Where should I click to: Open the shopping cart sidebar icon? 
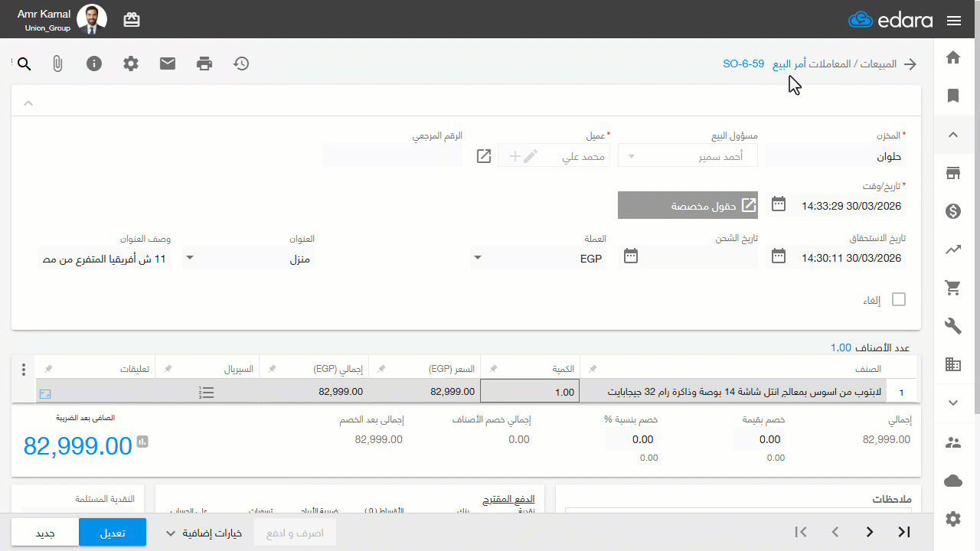pos(953,288)
